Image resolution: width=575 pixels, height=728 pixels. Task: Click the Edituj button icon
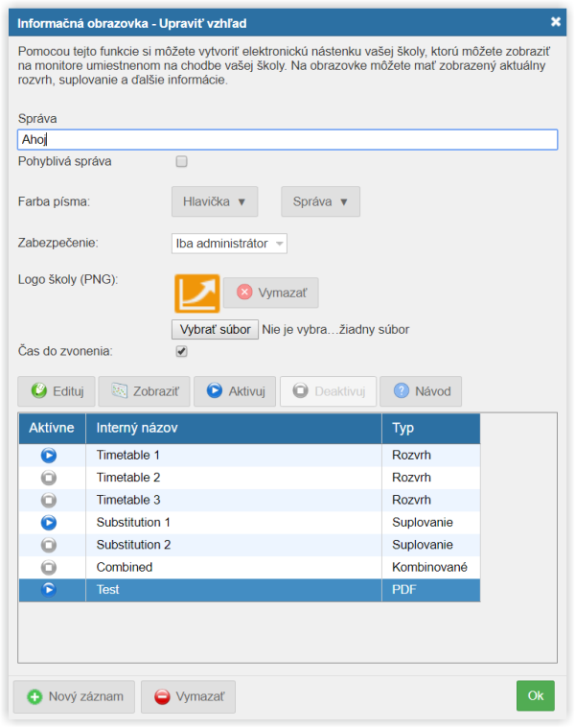coord(39,391)
